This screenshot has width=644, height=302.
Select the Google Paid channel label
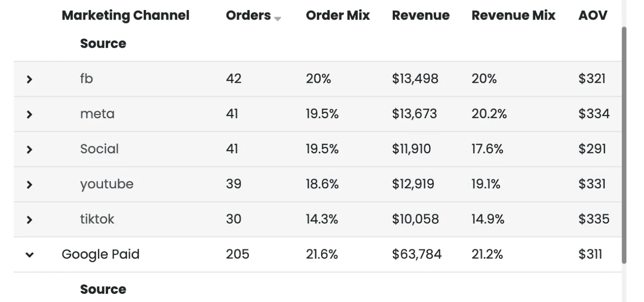pos(100,254)
